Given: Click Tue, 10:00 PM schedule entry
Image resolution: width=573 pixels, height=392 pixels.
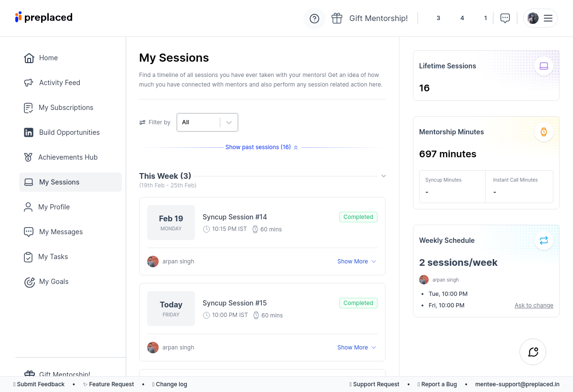Looking at the screenshot, I should pyautogui.click(x=448, y=294).
